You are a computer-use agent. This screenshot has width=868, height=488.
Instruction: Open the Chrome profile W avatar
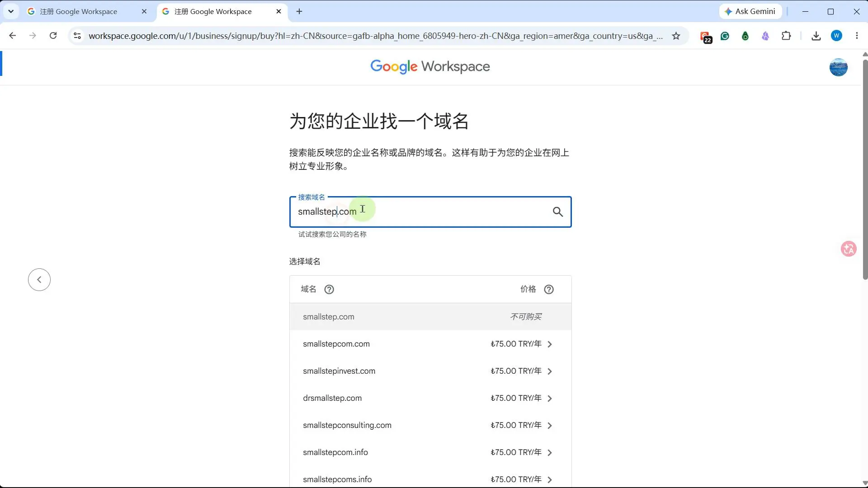[836, 36]
